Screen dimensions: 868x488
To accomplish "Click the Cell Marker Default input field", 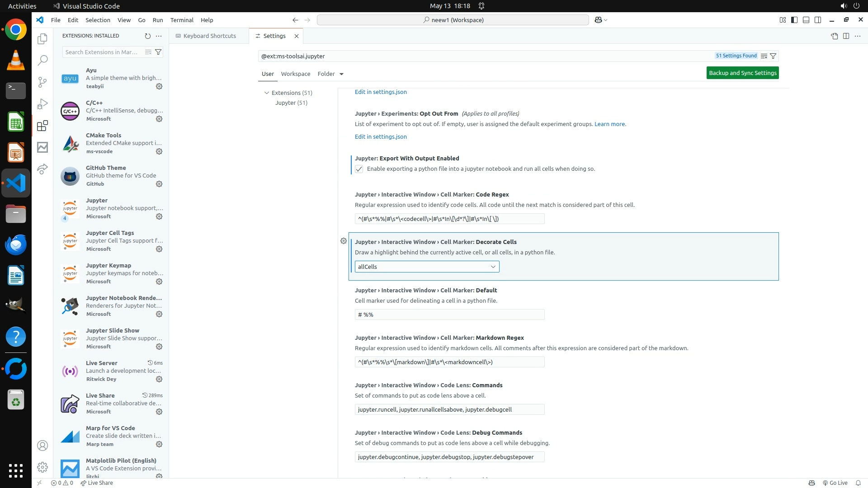I will (x=449, y=314).
